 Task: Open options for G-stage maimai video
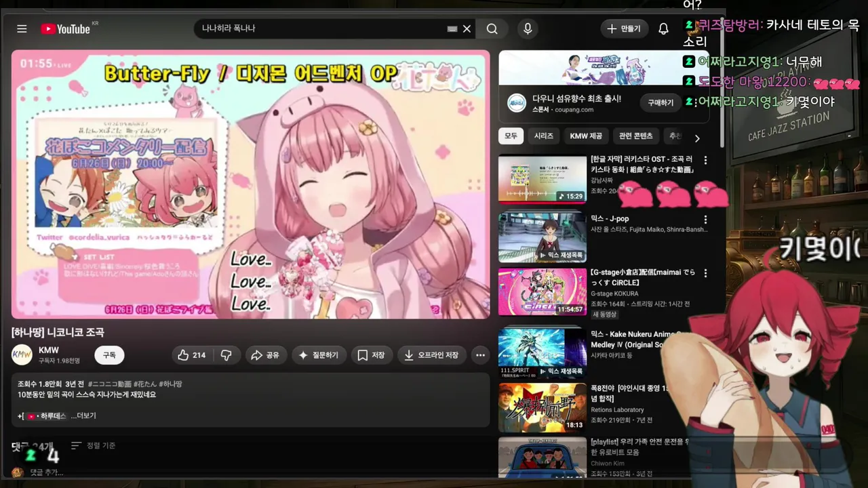[705, 273]
